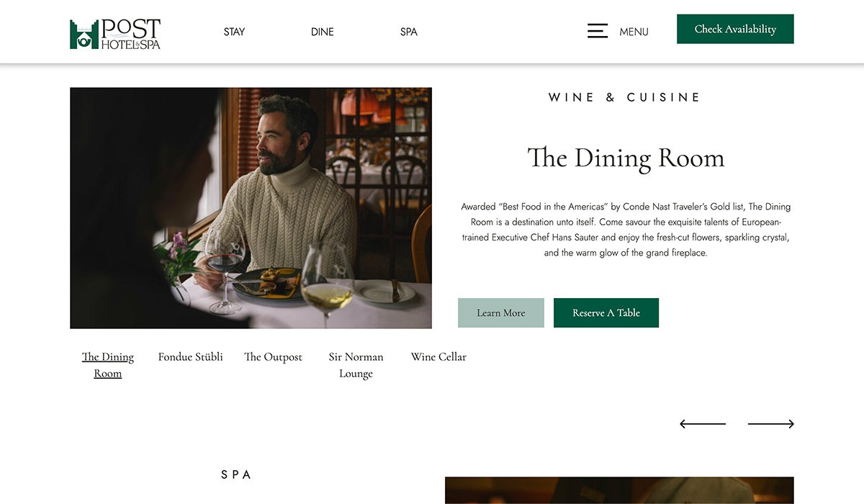Screen dimensions: 864x504
Task: Select The Outpost tab
Action: click(x=273, y=357)
